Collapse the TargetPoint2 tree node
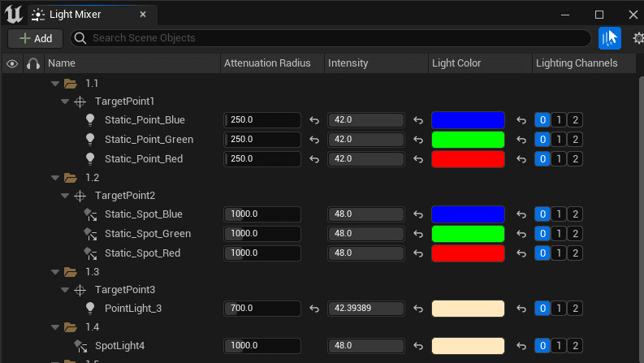This screenshot has width=644, height=363. coord(65,196)
